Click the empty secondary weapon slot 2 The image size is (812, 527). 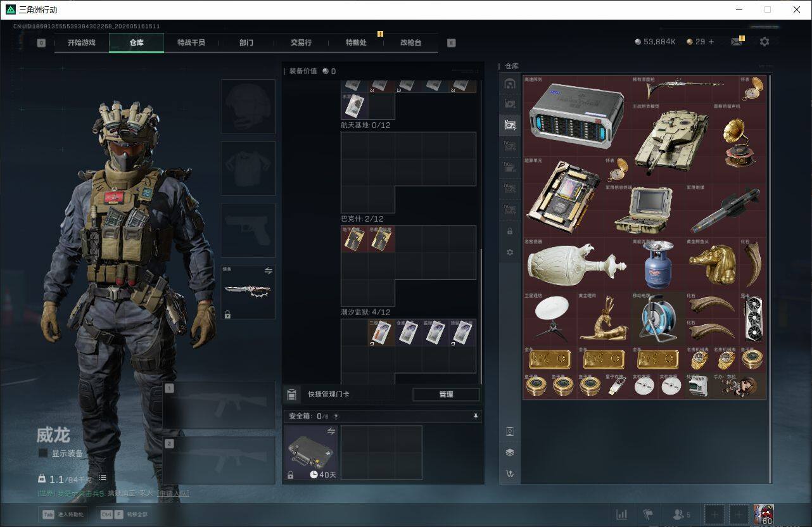coord(219,460)
